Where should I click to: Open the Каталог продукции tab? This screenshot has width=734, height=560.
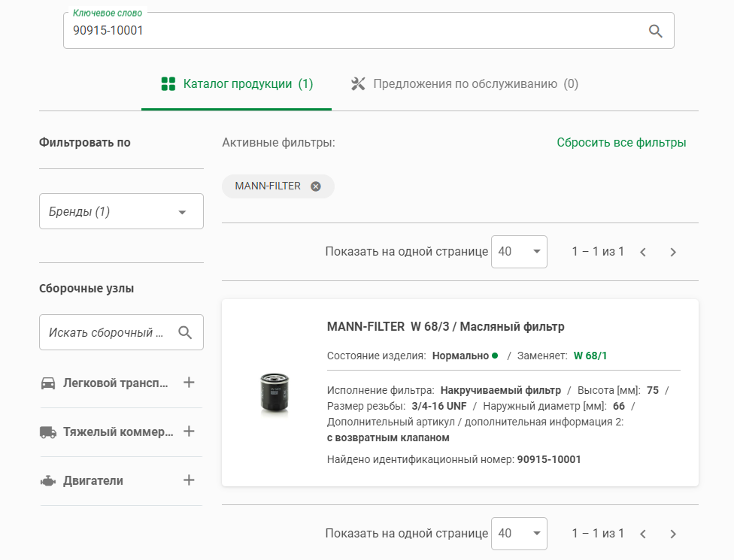pos(236,84)
